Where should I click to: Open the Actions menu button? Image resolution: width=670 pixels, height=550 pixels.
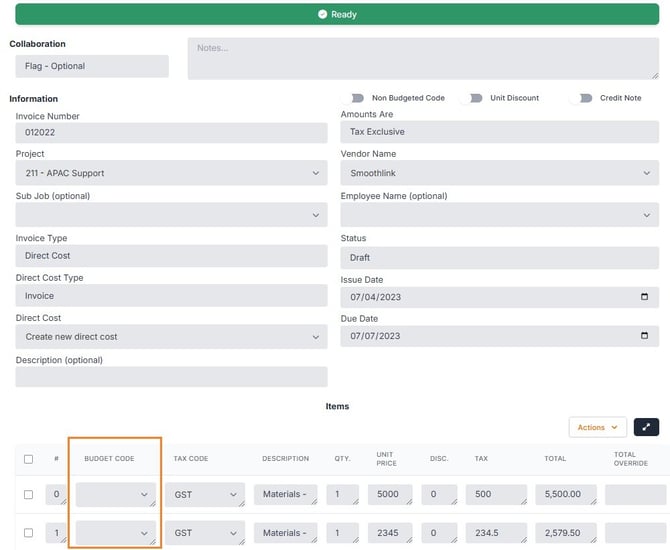point(597,427)
